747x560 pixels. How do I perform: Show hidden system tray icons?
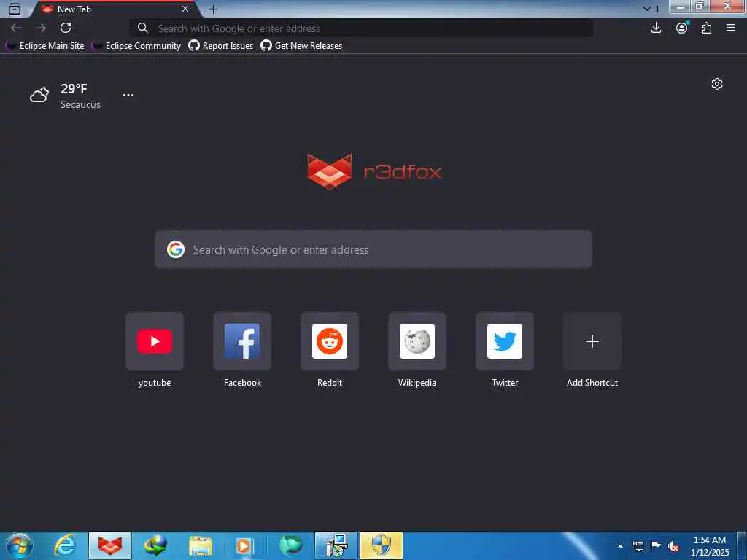coord(621,546)
